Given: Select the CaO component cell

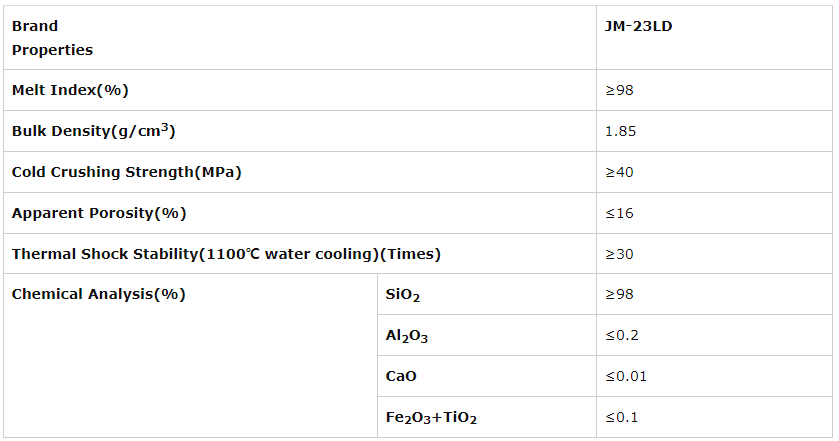Looking at the screenshot, I should pos(401,376).
